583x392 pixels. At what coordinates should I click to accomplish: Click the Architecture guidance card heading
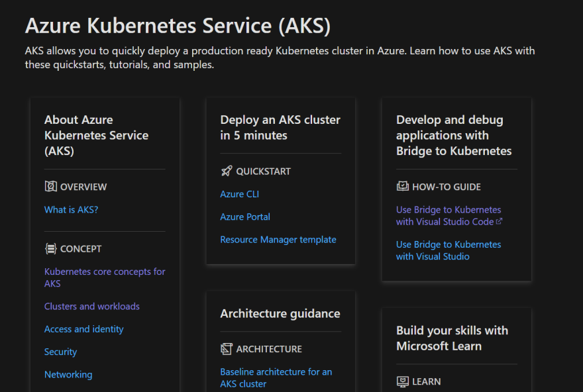coord(280,313)
